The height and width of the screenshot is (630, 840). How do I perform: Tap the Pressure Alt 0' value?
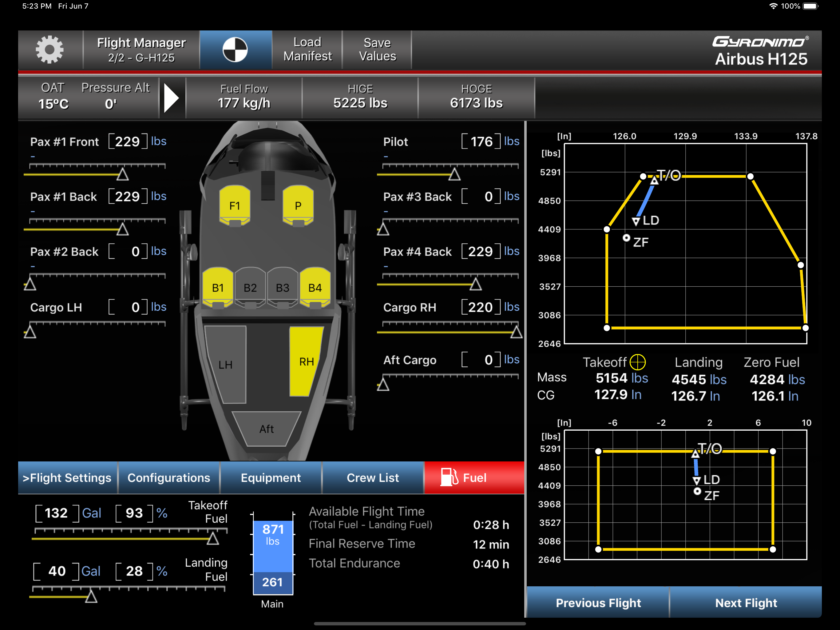111,104
